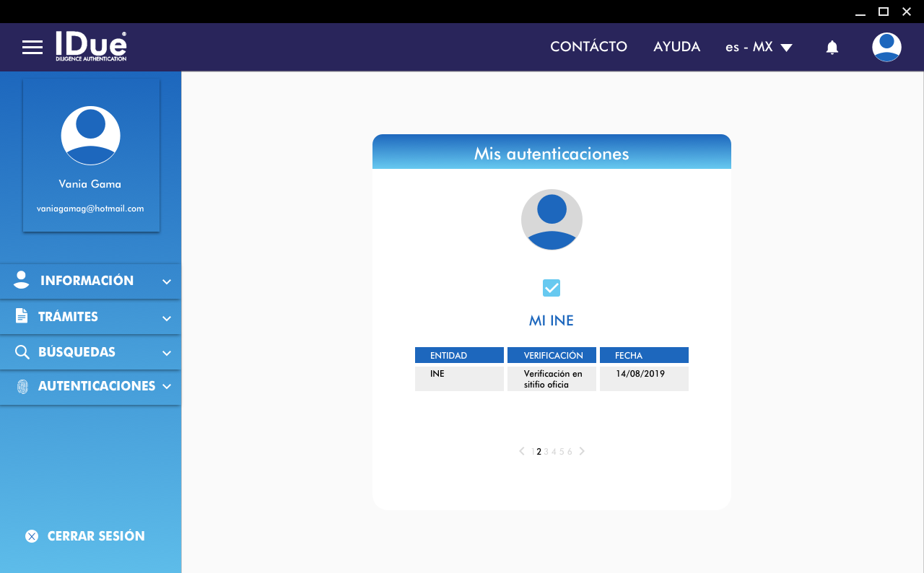924x573 pixels.
Task: Toggle the MI INE checkbox
Action: tap(552, 288)
